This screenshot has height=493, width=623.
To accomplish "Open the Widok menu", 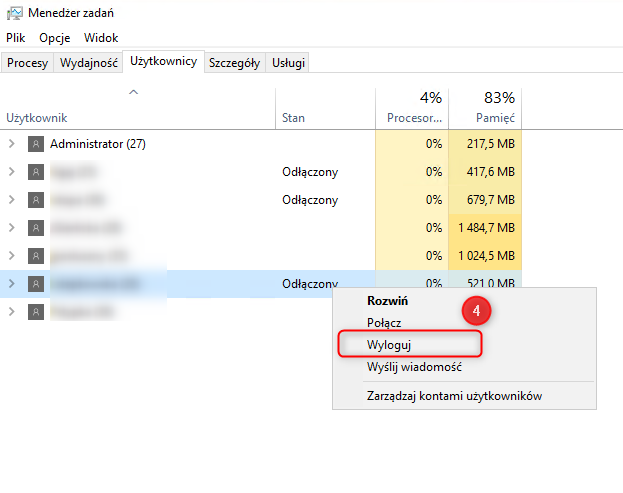I will point(101,38).
